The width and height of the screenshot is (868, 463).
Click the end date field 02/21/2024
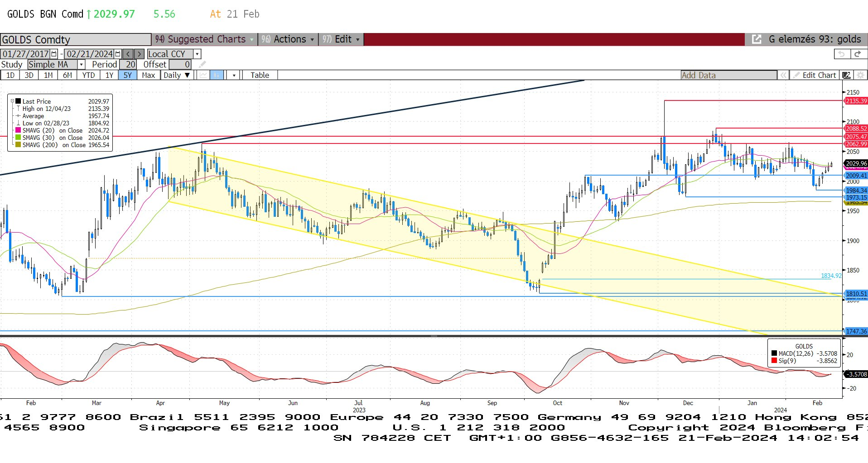tap(89, 54)
